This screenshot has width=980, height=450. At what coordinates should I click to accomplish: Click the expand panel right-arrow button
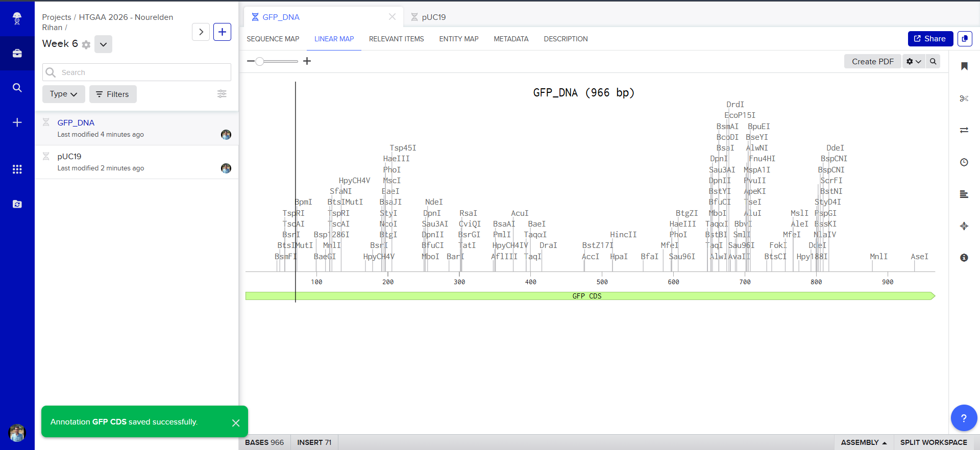coord(201,32)
